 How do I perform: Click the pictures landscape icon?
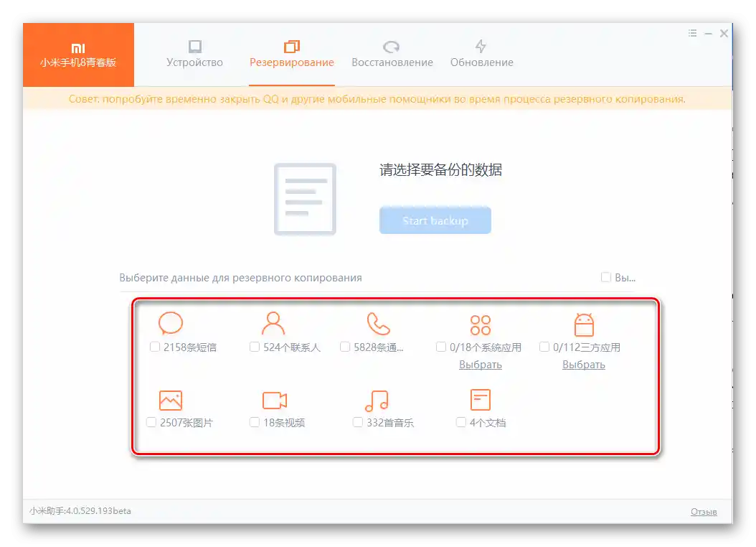(171, 400)
